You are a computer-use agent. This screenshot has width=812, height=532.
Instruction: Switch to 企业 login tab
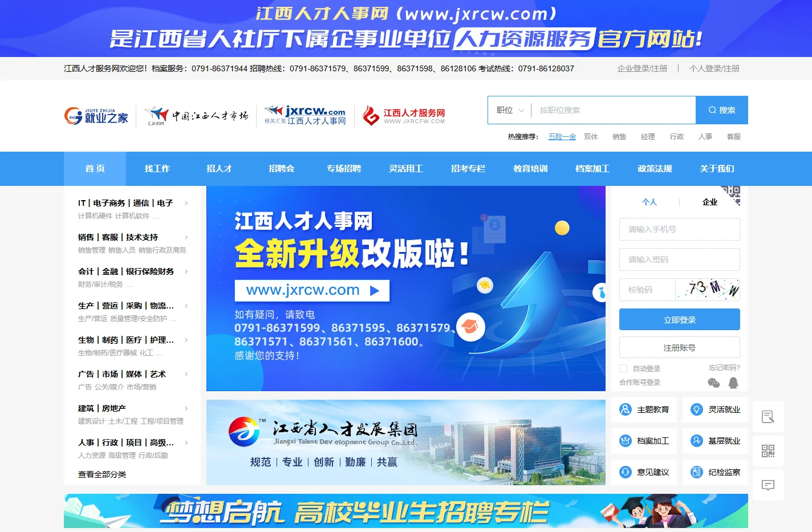pyautogui.click(x=710, y=202)
